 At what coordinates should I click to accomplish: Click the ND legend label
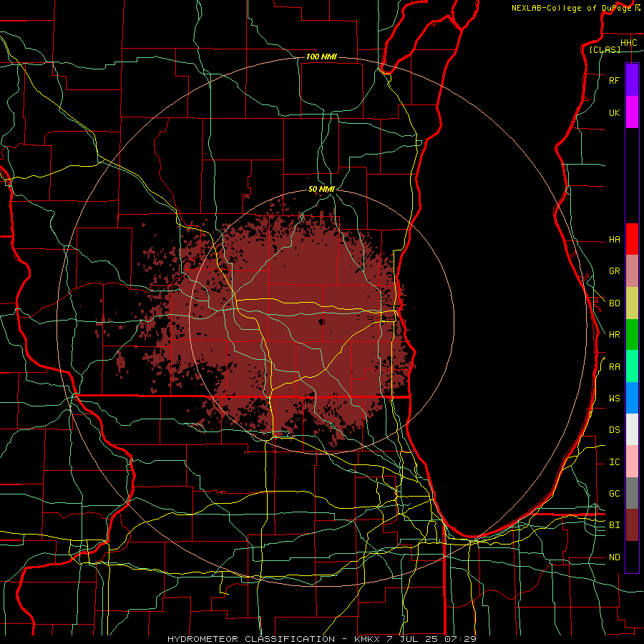[x=614, y=557]
